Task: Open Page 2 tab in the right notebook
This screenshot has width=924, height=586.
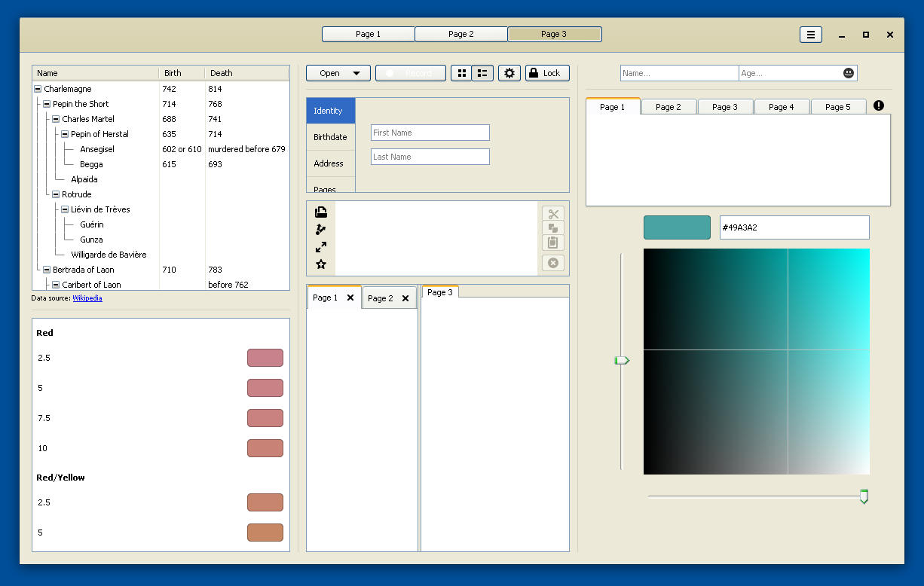Action: 669,107
